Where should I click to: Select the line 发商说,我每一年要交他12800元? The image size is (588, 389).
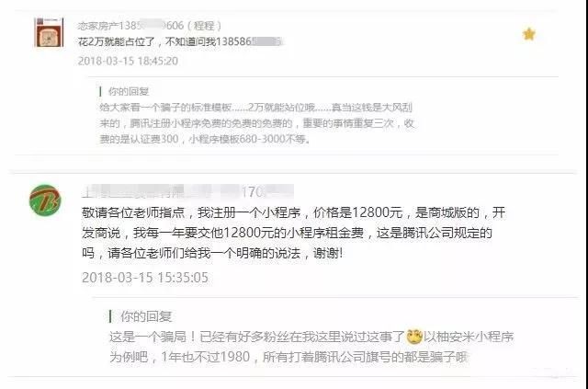click(287, 233)
